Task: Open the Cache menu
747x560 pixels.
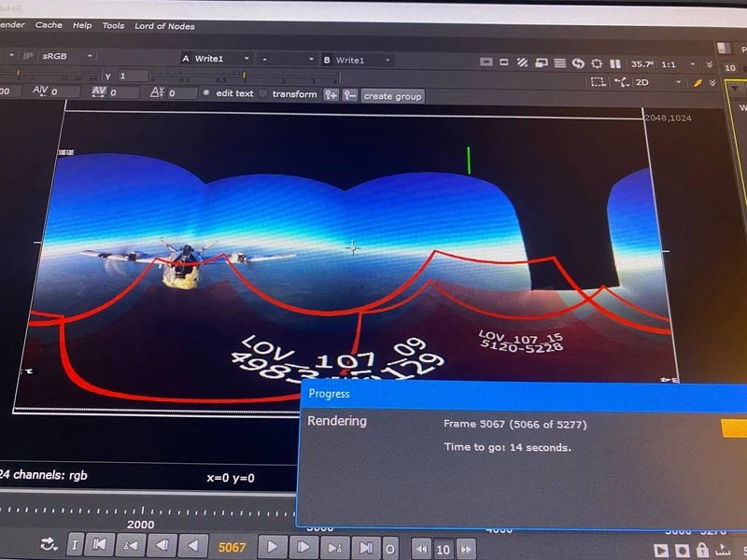Action: (49, 25)
